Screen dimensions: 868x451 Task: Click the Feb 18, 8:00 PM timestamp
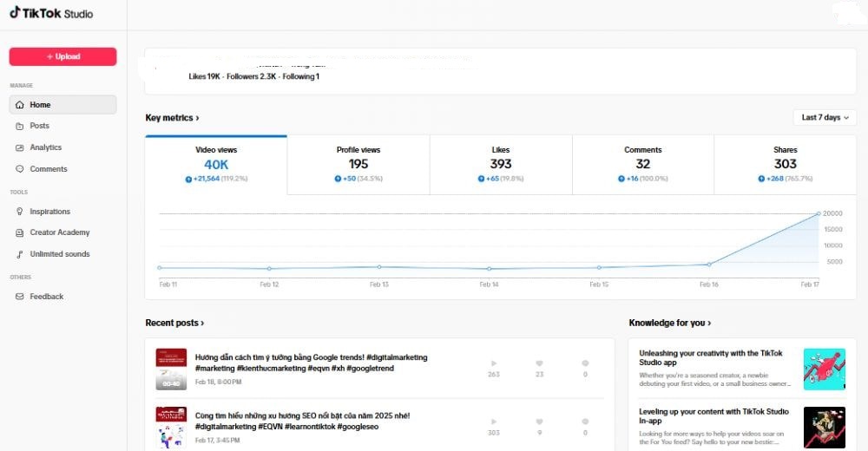(218, 382)
